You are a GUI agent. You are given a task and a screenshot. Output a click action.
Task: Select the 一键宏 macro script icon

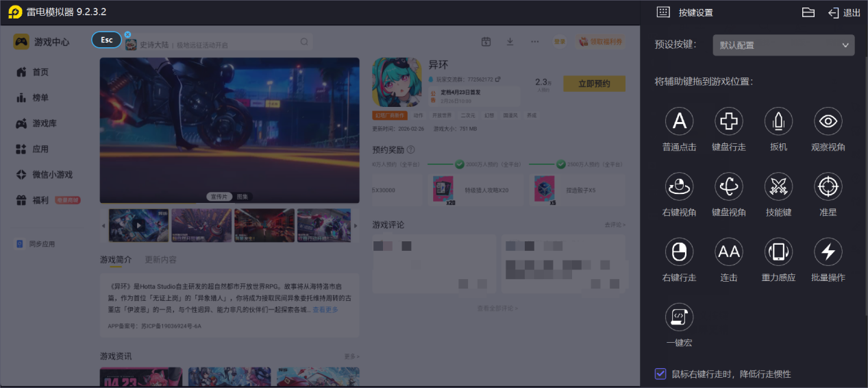(x=679, y=317)
